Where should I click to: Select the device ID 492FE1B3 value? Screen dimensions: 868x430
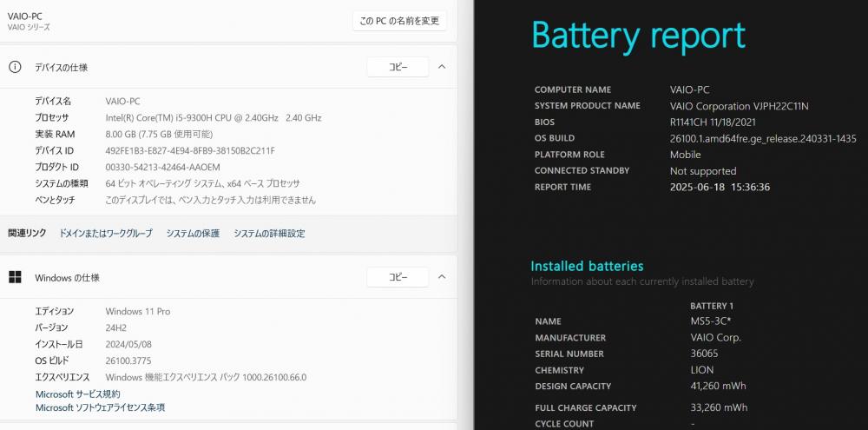[190, 151]
